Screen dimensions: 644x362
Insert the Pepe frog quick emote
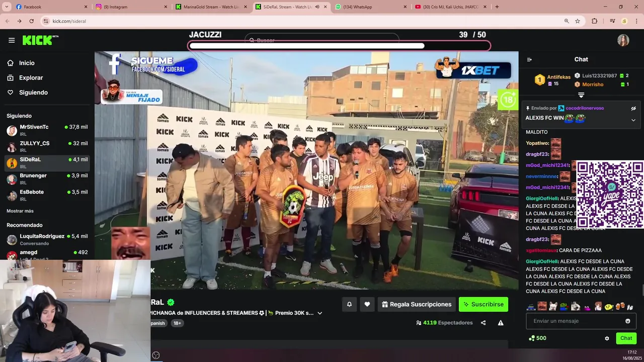(564, 306)
